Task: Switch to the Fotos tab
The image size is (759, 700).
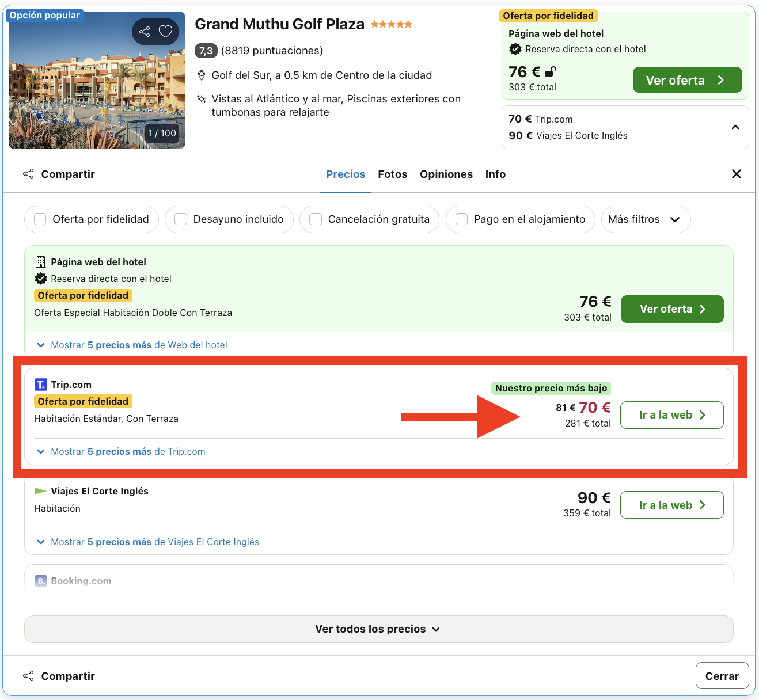Action: 392,174
